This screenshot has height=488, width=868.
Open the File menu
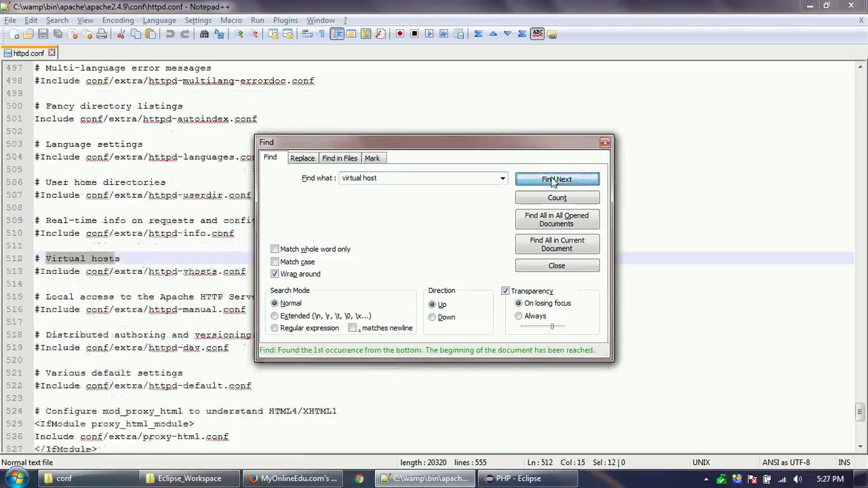10,20
